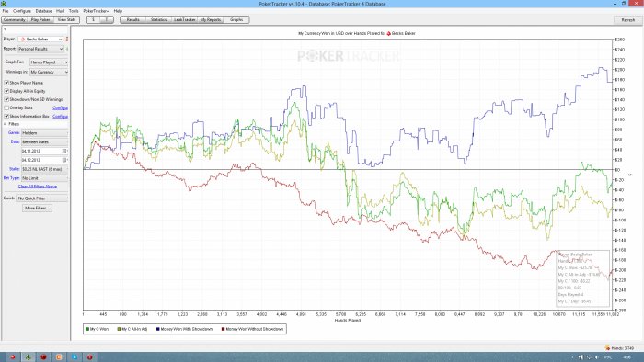The height and width of the screenshot is (362, 644).
Task: Open the My Reports tab
Action: [211, 19]
